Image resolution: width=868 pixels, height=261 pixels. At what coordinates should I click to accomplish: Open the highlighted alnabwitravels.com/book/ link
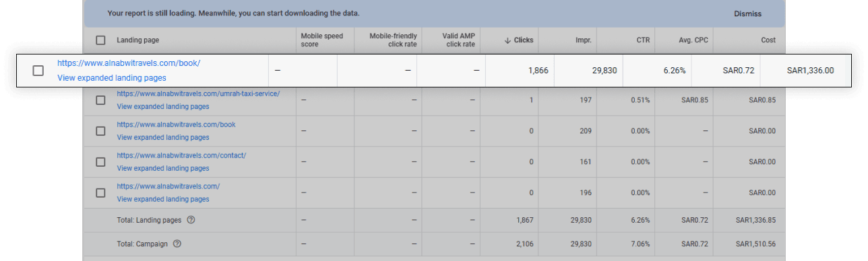coord(129,63)
